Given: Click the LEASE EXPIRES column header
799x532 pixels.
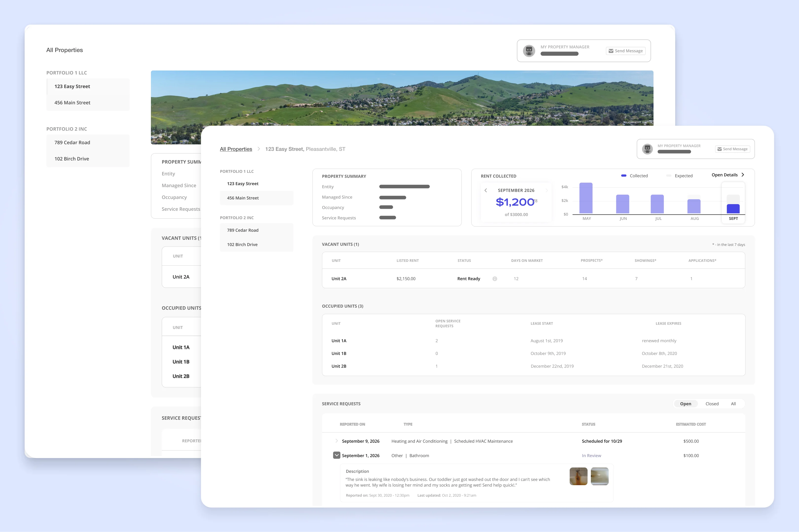Looking at the screenshot, I should [668, 323].
